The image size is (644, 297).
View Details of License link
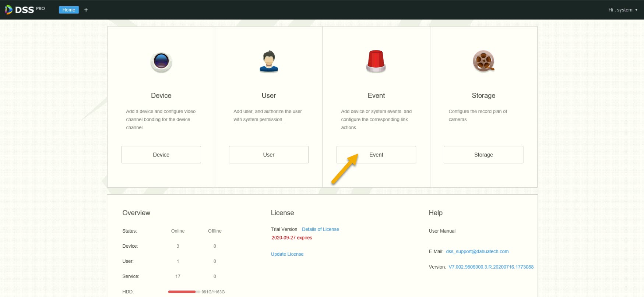[x=320, y=229]
